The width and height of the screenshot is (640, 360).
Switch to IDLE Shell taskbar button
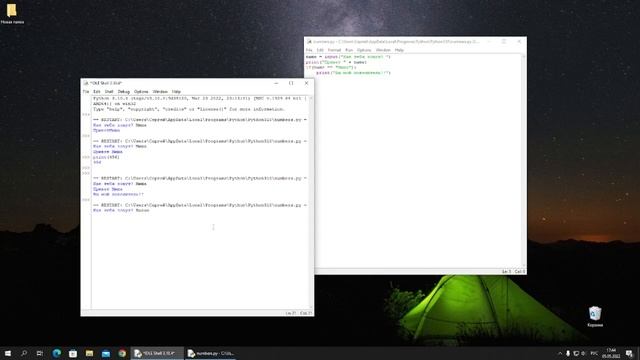point(157,353)
